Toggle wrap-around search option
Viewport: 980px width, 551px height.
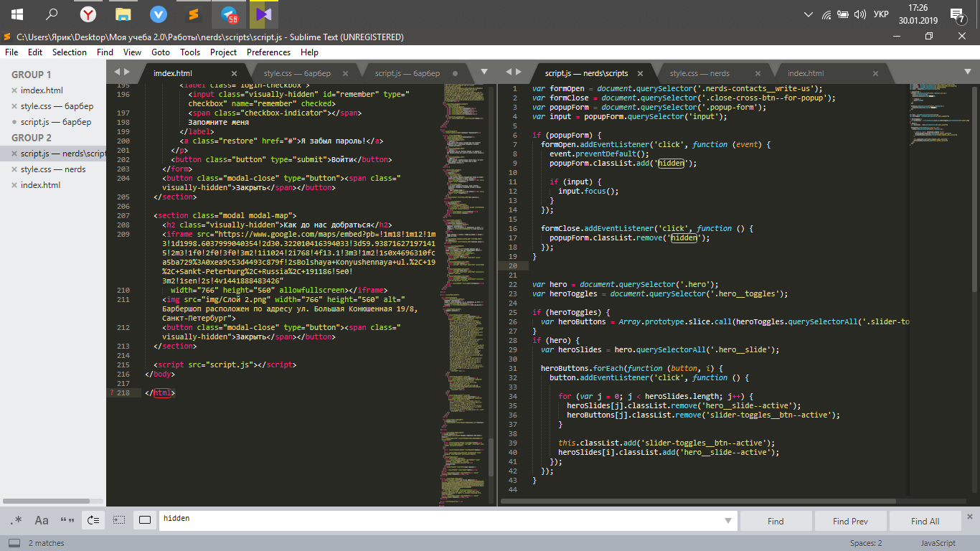tap(93, 520)
